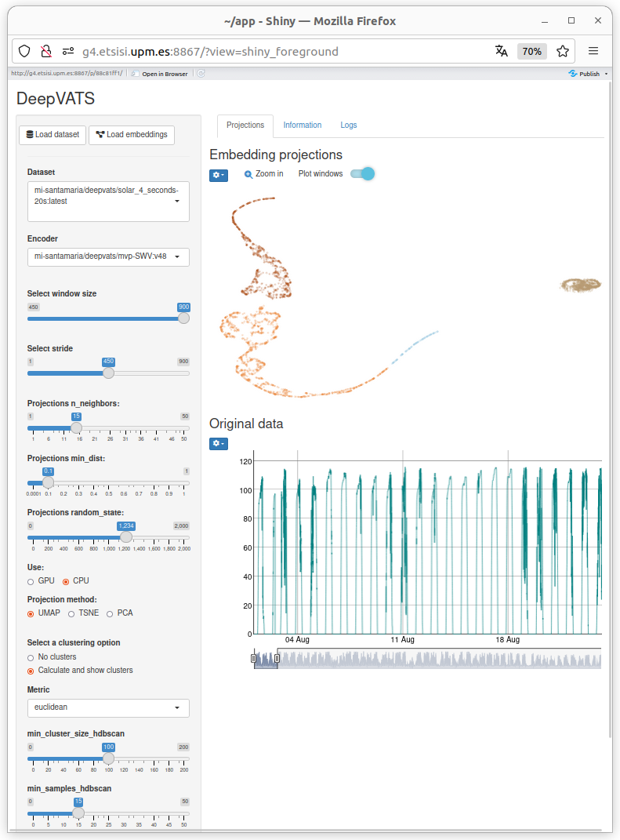Toggle the Plot windows switch
The width and height of the screenshot is (620, 840).
coord(362,174)
